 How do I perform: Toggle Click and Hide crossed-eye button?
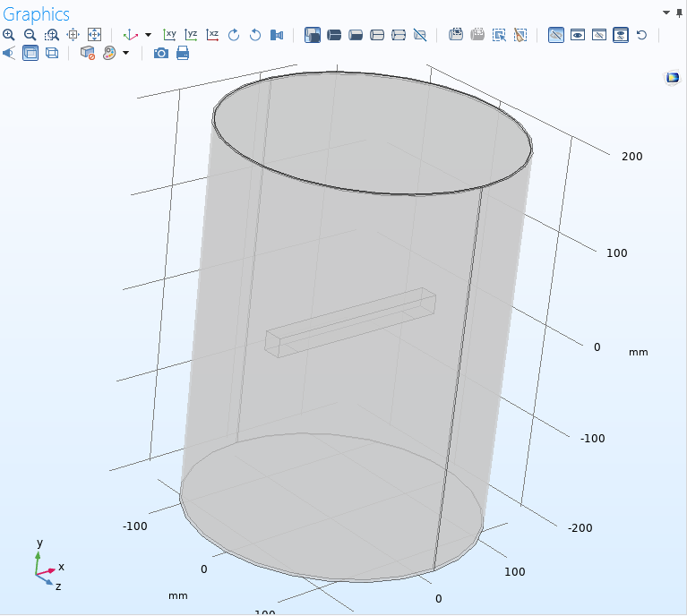click(556, 35)
